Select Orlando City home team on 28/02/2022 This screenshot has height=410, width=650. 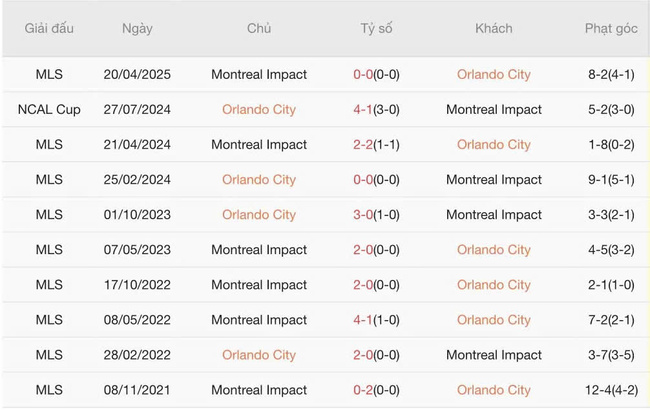[x=259, y=354]
